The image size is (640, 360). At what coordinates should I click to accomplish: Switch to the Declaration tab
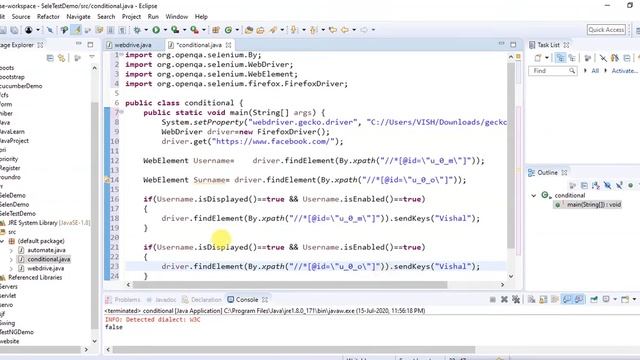tap(202, 300)
